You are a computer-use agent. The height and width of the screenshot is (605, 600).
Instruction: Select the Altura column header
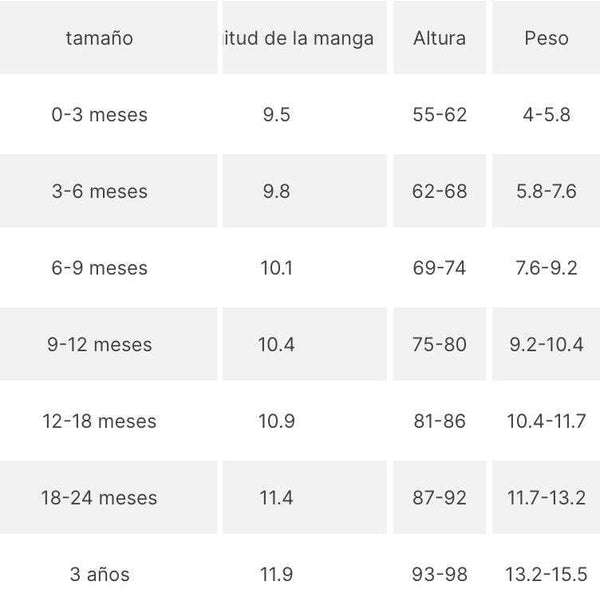tap(439, 38)
